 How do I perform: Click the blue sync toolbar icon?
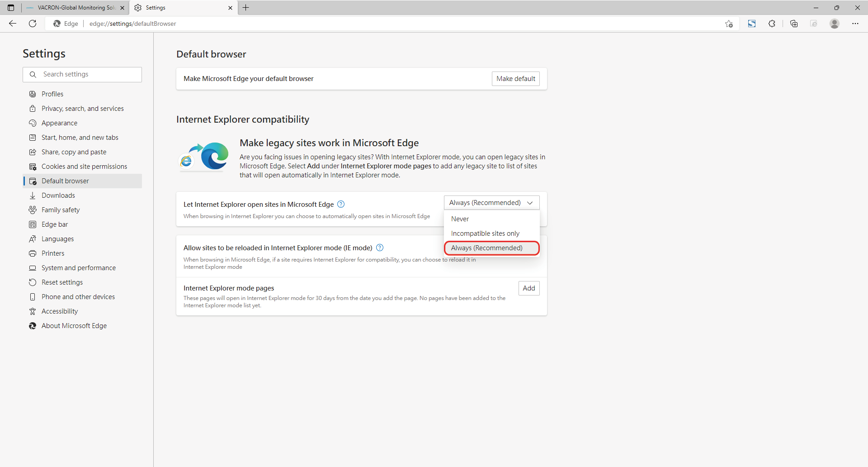pos(752,24)
